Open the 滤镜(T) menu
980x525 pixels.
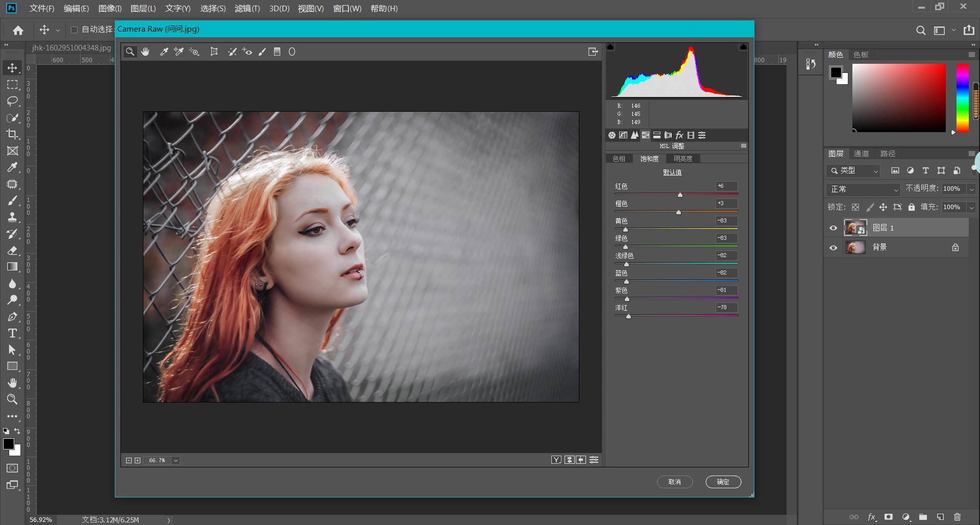247,9
